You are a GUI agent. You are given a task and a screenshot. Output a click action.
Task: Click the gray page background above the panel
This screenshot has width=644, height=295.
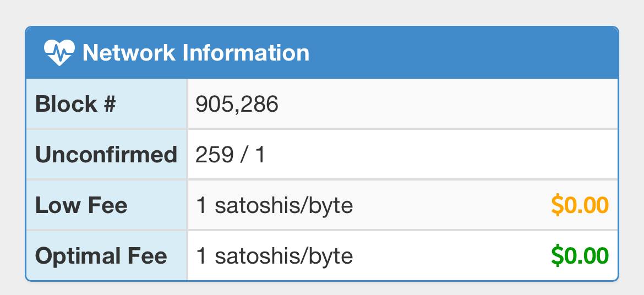[x=322, y=12]
